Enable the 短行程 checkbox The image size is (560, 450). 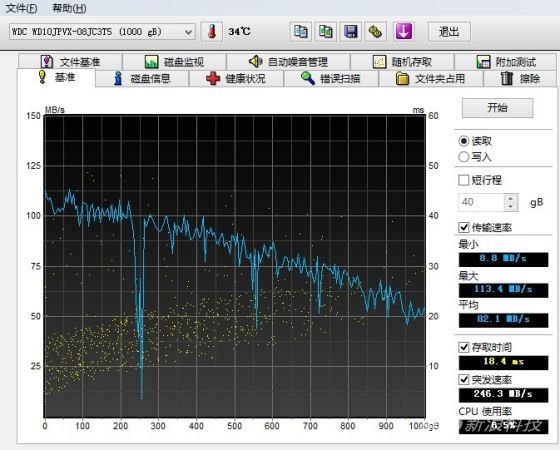click(464, 180)
